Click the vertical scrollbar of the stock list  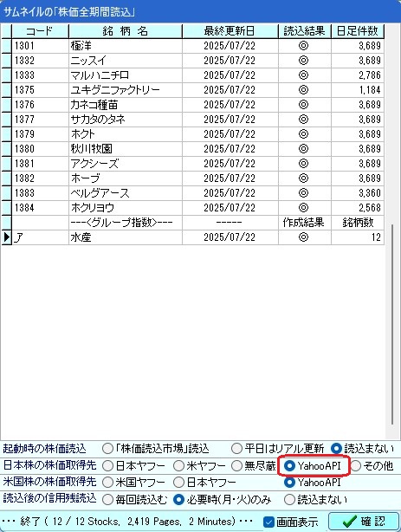pos(392,324)
